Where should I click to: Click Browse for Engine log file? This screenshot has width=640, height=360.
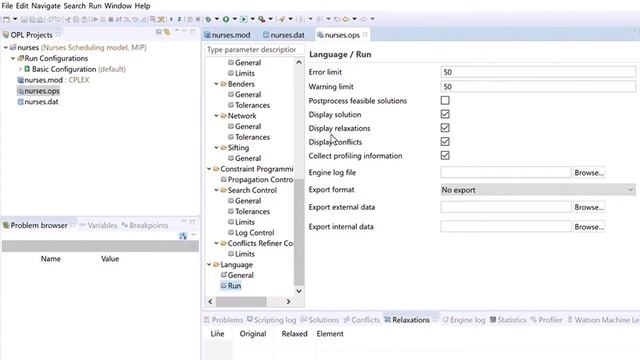[589, 173]
